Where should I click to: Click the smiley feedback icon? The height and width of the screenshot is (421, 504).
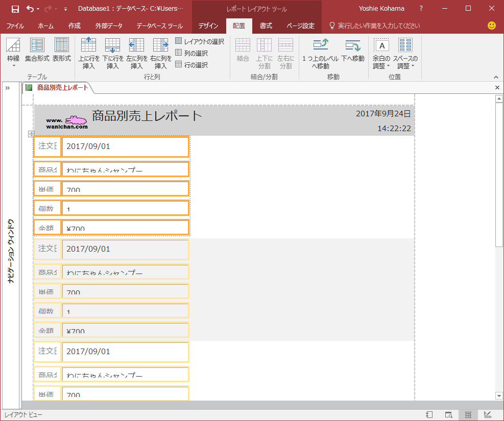click(491, 26)
